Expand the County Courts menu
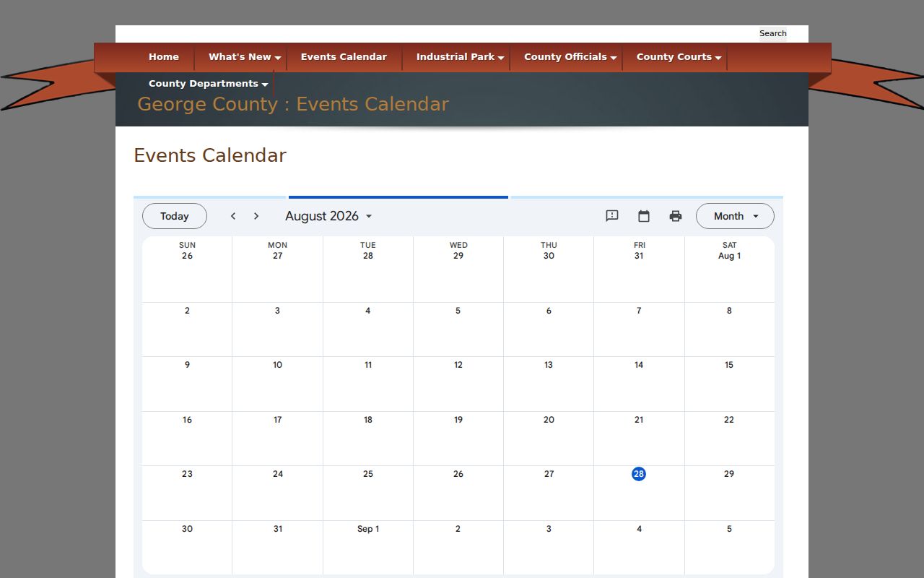924x578 pixels. (x=679, y=57)
